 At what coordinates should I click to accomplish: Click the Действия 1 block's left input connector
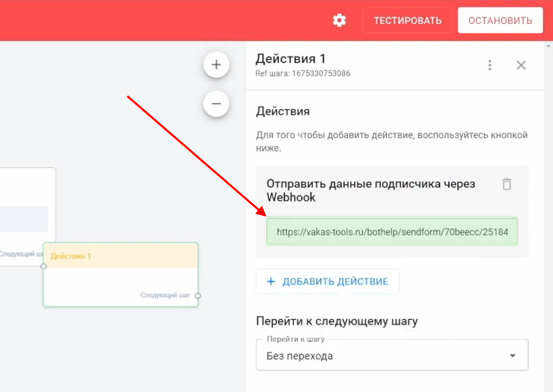[44, 266]
